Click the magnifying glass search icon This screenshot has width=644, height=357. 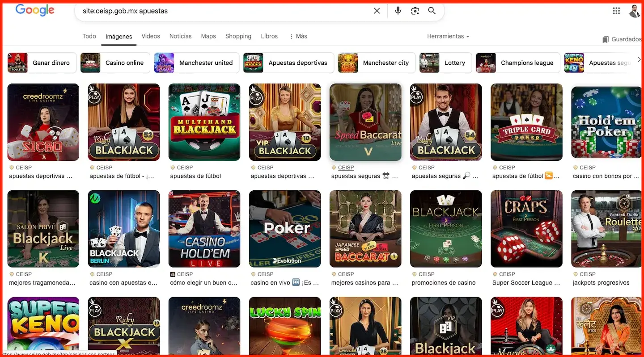[432, 10]
